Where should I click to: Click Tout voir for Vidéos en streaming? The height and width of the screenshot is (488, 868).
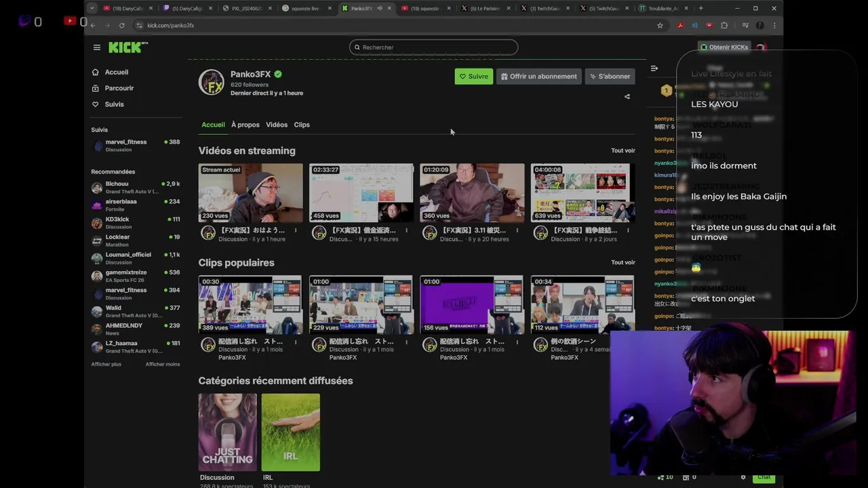[x=623, y=150]
